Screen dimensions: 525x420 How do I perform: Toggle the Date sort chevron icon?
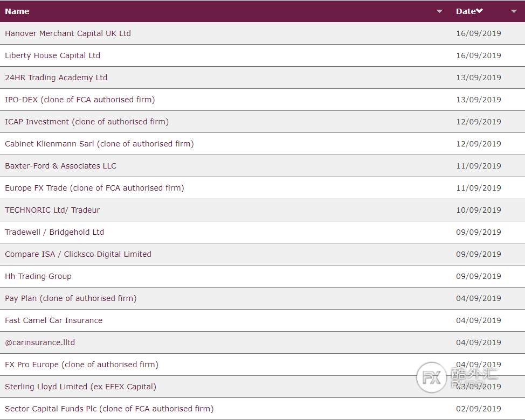(480, 11)
